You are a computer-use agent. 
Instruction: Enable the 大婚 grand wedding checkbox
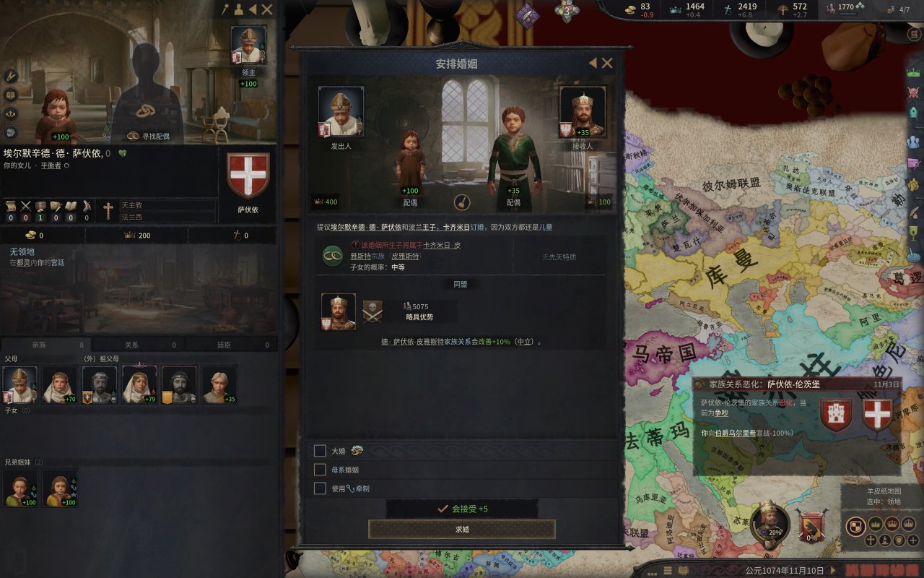320,451
